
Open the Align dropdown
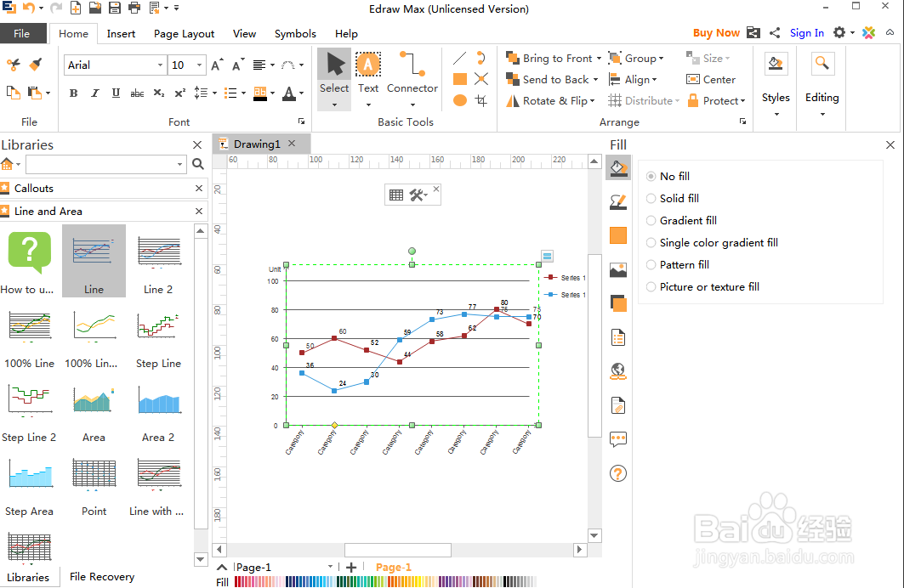point(633,80)
